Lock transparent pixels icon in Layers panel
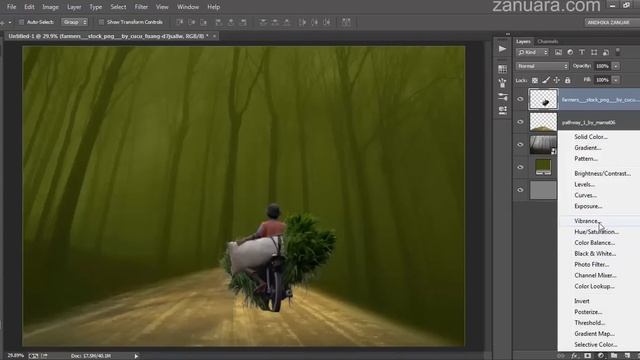Screen dimensions: 640x360 [535, 80]
